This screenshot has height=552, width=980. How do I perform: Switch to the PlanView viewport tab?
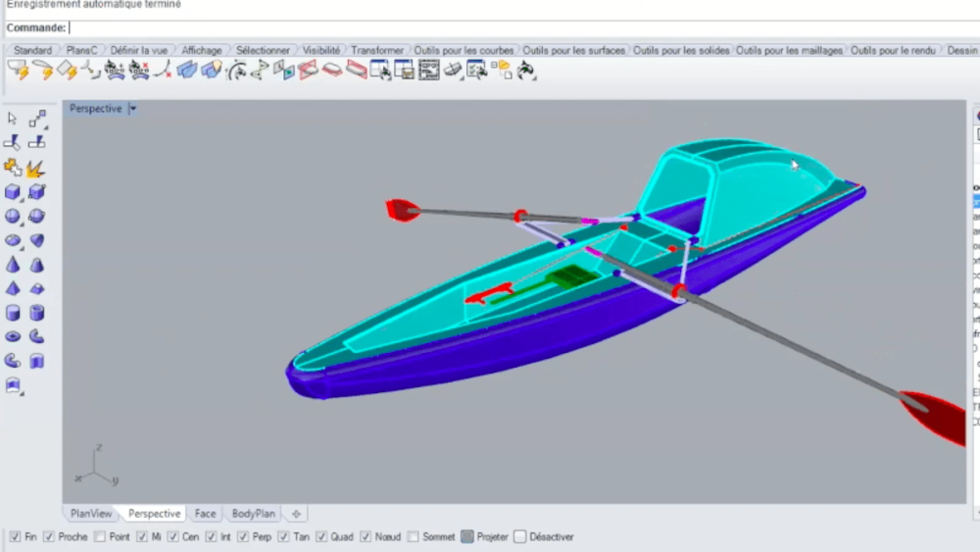(x=91, y=514)
